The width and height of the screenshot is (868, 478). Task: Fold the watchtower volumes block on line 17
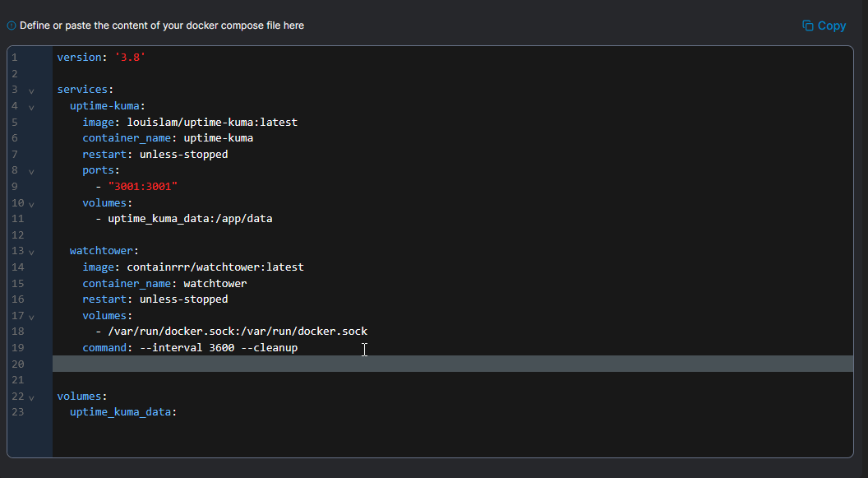coord(31,316)
